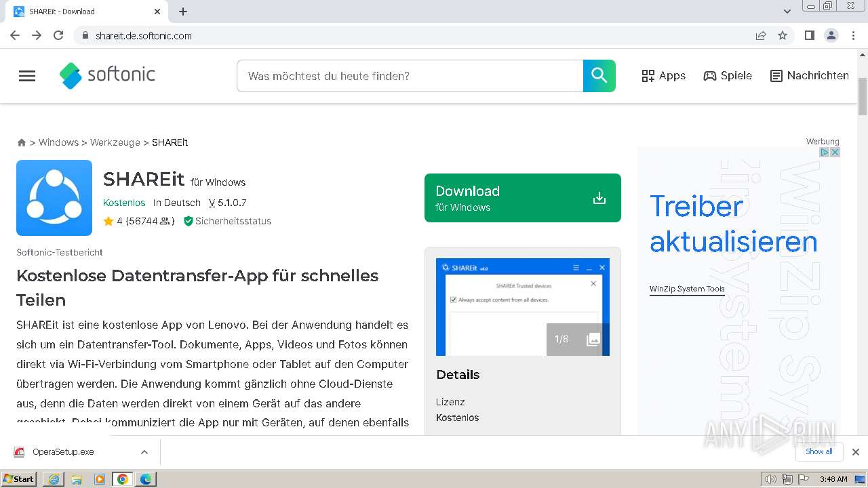Close the downloads bar
This screenshot has height=488, width=868.
[x=856, y=452]
